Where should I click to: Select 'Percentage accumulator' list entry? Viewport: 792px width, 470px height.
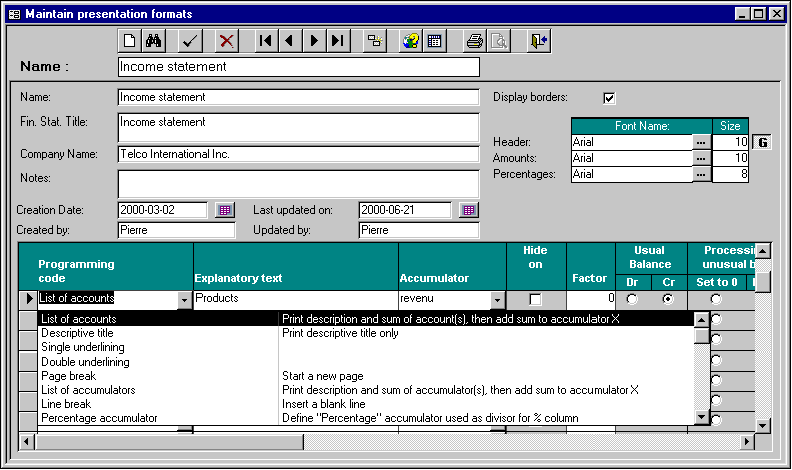click(x=99, y=418)
